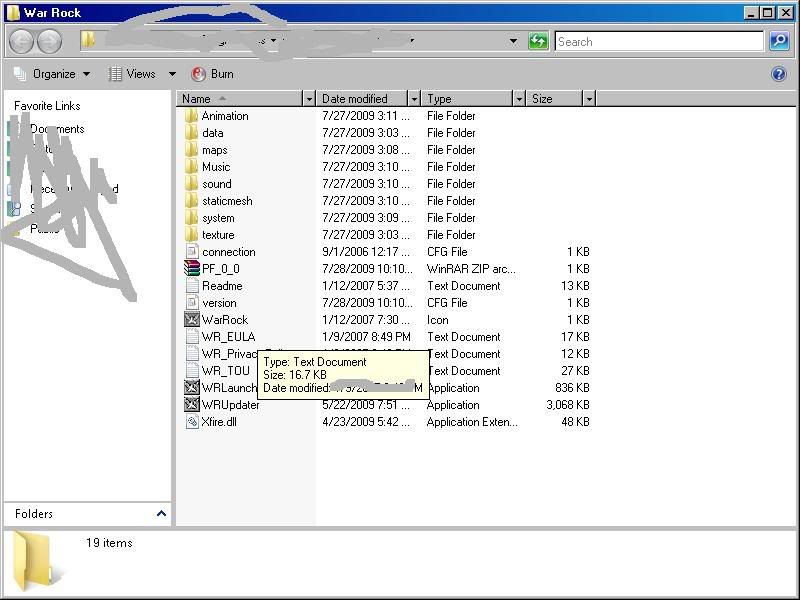The height and width of the screenshot is (600, 800).
Task: Select the data folder icon
Action: click(x=191, y=133)
